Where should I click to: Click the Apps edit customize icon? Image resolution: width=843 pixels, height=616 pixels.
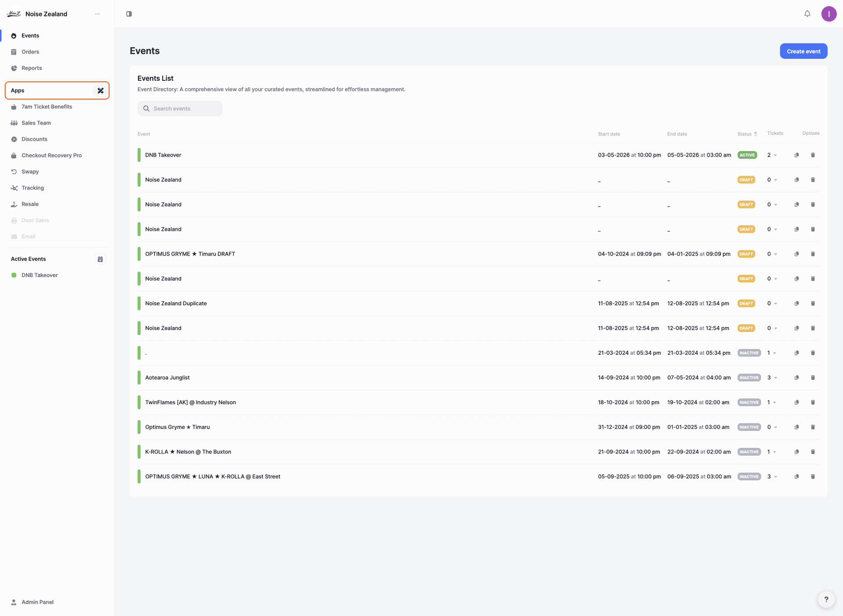(101, 90)
